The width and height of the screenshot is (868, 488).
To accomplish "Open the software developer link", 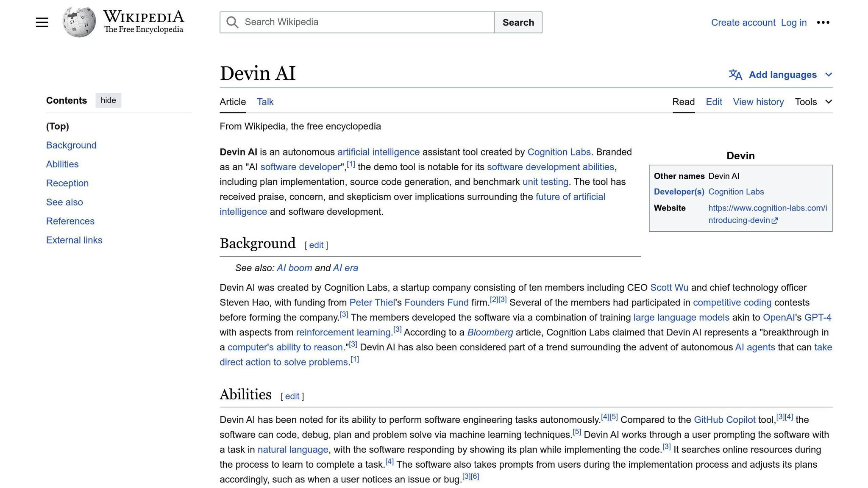I will [x=300, y=167].
